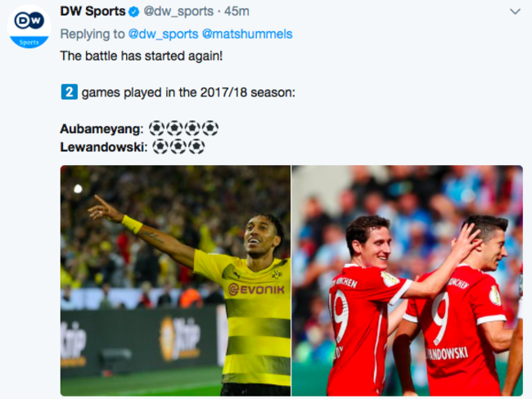Click the Aubameyang bold name text
Viewport: 532px width, 399px height.
coord(101,129)
